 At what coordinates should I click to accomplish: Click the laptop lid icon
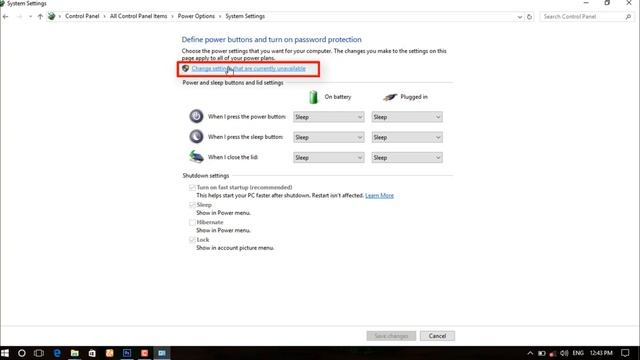(196, 156)
